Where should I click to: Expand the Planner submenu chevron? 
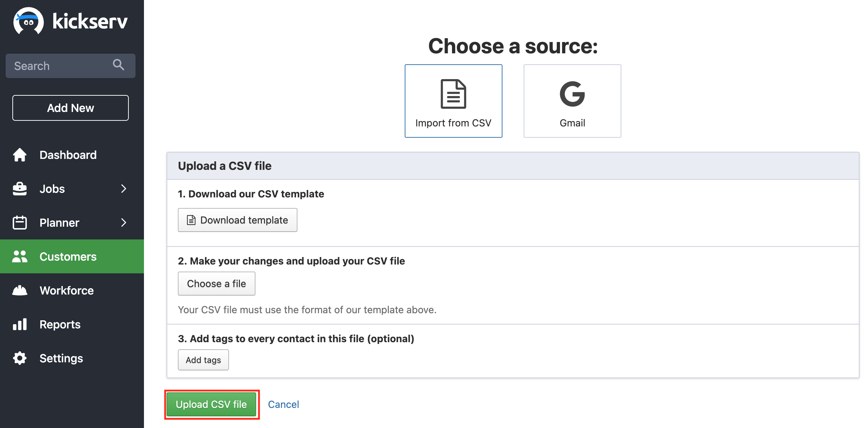[x=123, y=222]
